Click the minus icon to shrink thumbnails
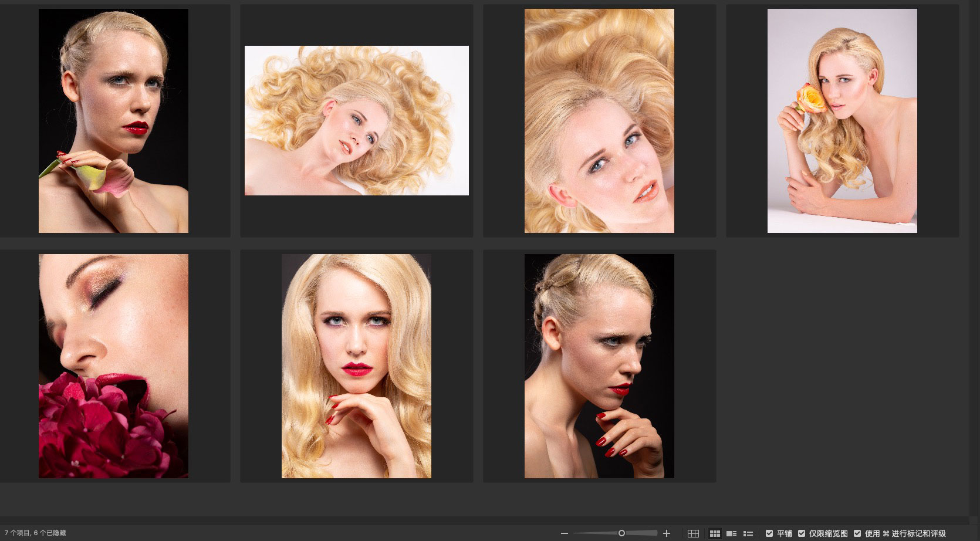This screenshot has height=541, width=980. click(565, 533)
